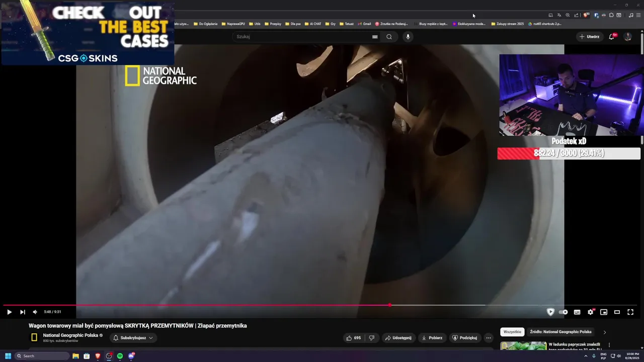Screen dimensions: 644x362
Task: Show hidden system tray icons
Action: click(x=585, y=356)
